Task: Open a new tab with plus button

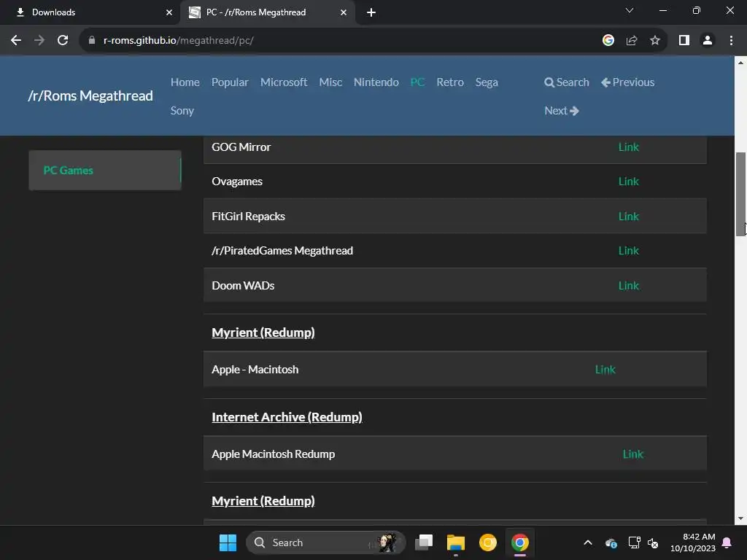Action: pos(371,12)
